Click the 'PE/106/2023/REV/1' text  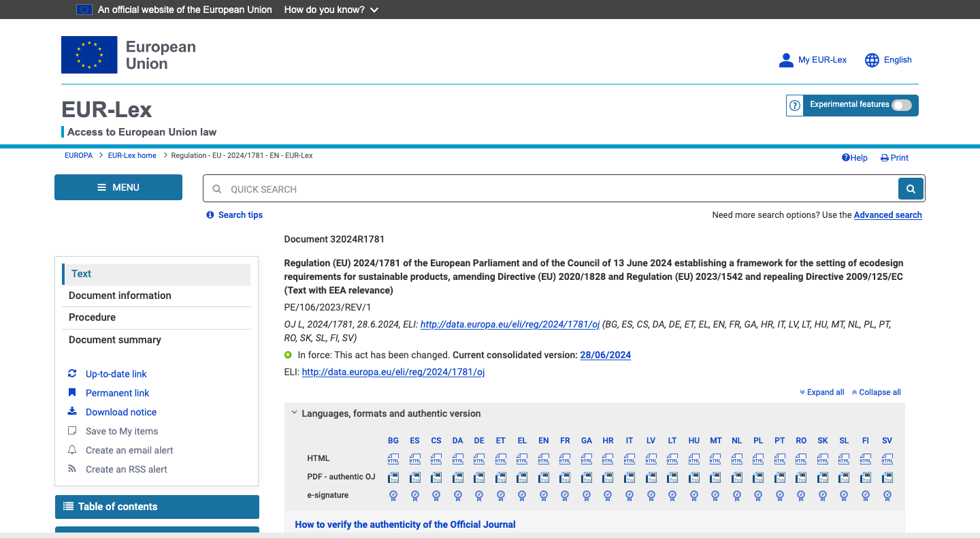[327, 307]
